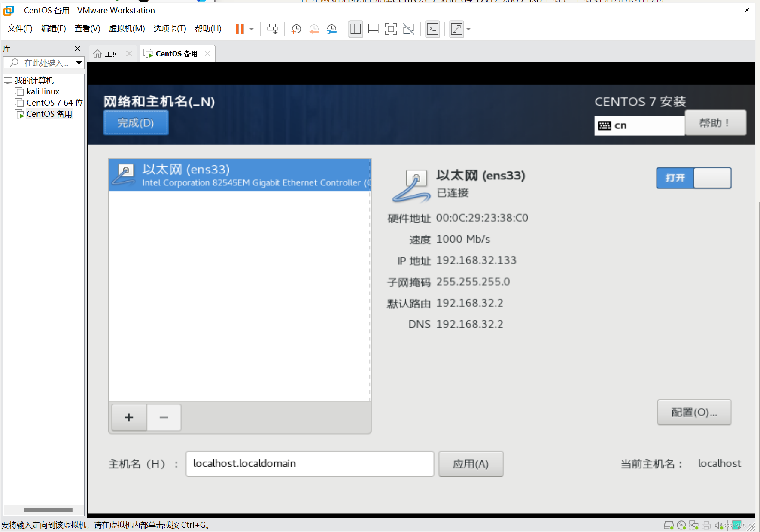This screenshot has height=532, width=760.
Task: Click the hard disk status icon
Action: tap(669, 525)
